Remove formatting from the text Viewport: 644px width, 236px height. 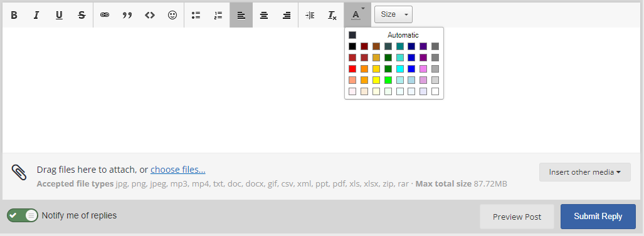[x=332, y=15]
